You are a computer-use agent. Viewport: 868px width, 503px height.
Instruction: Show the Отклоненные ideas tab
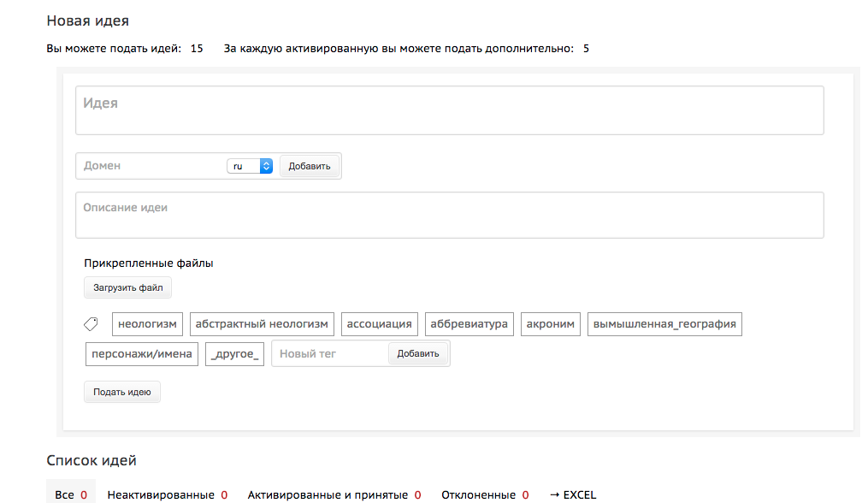485,494
